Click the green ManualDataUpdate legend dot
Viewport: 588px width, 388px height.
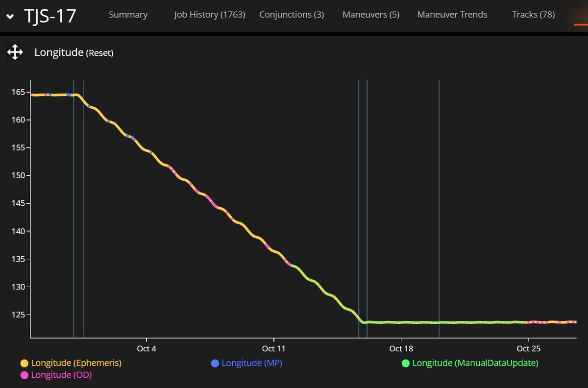tap(405, 363)
